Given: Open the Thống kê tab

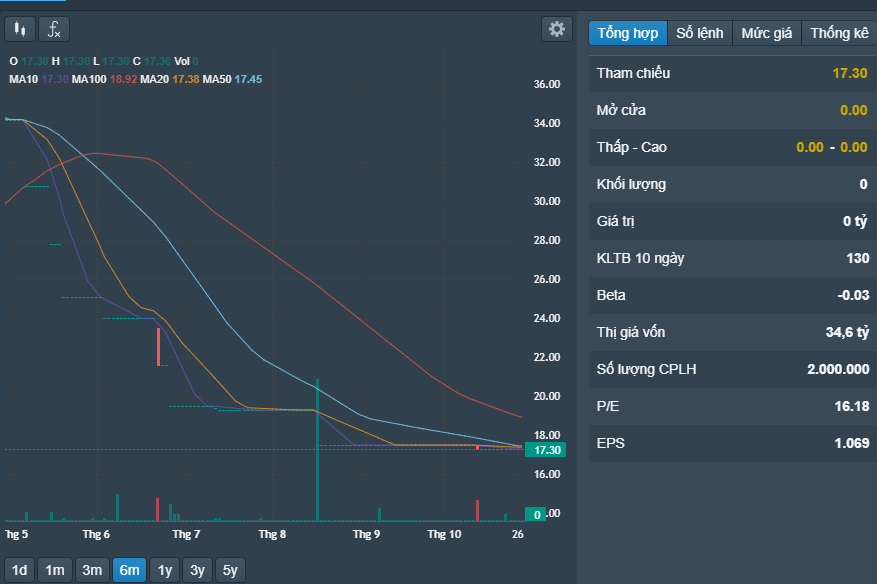Looking at the screenshot, I should tap(839, 33).
